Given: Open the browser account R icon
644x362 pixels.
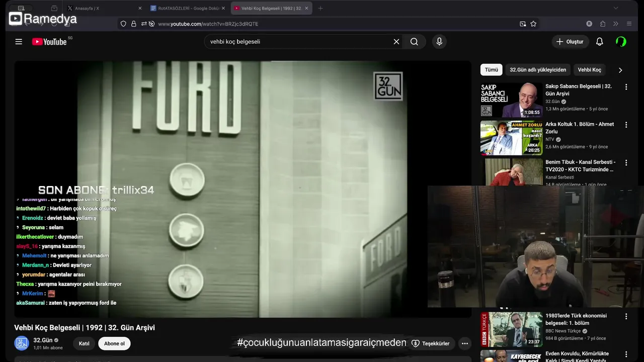Looking at the screenshot, I should 589,24.
